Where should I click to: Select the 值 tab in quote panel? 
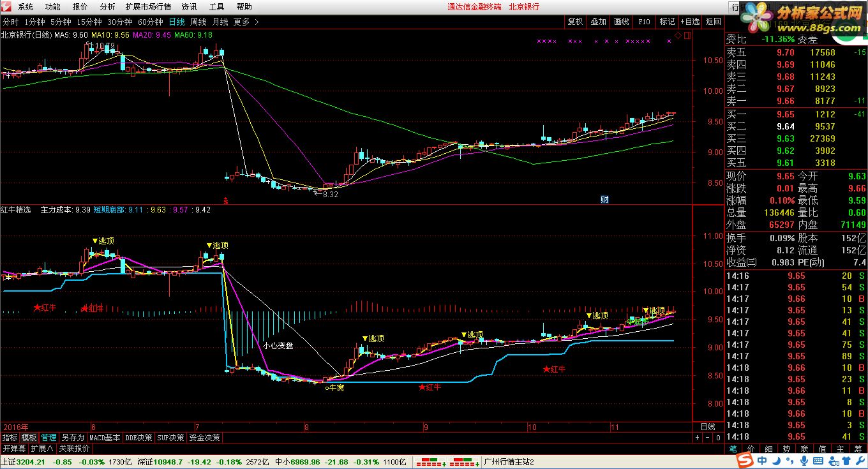823,449
